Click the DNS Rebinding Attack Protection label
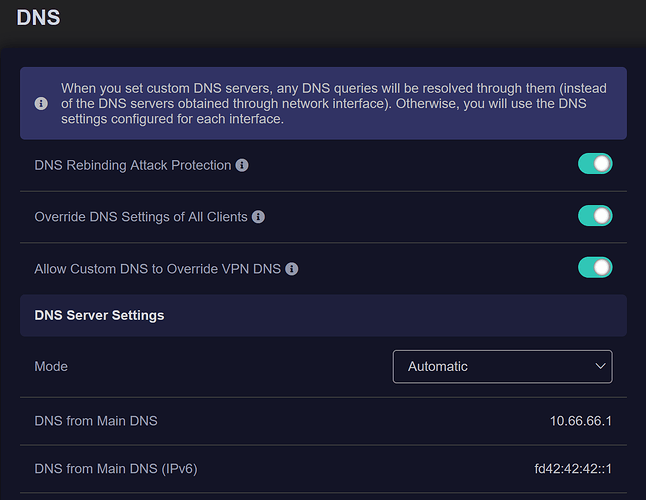 (133, 165)
